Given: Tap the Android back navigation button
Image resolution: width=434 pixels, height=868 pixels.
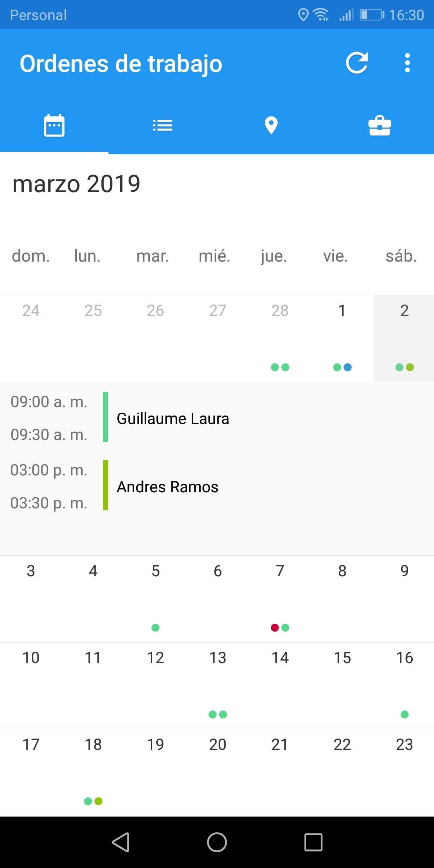Looking at the screenshot, I should 121,842.
